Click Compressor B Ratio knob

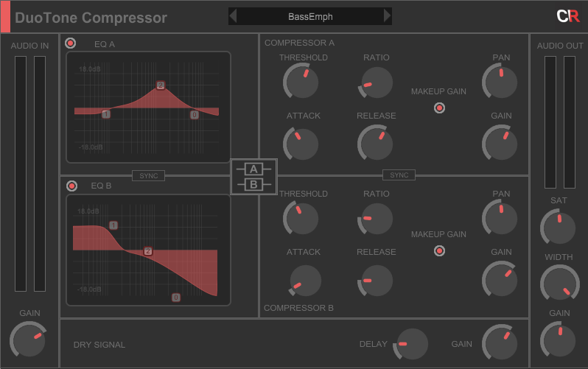[377, 219]
